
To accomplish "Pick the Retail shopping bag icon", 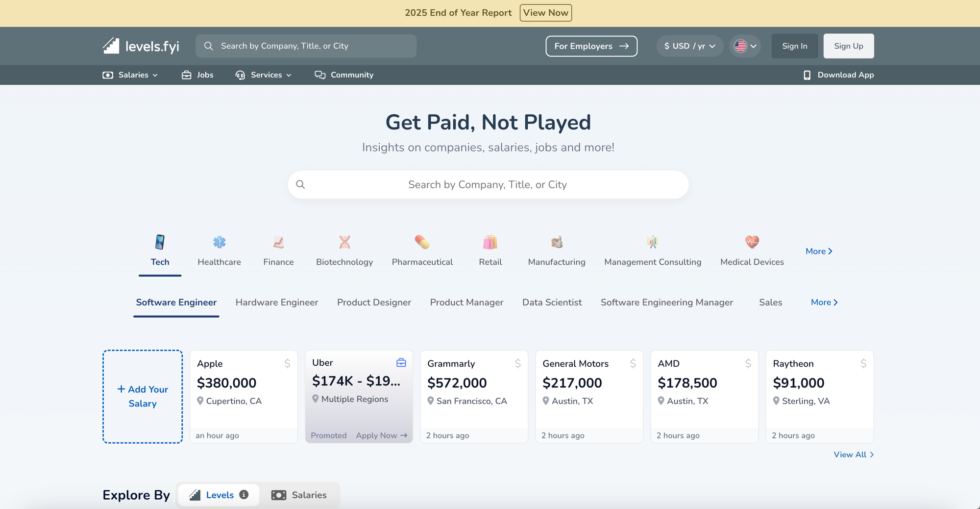I will (490, 242).
